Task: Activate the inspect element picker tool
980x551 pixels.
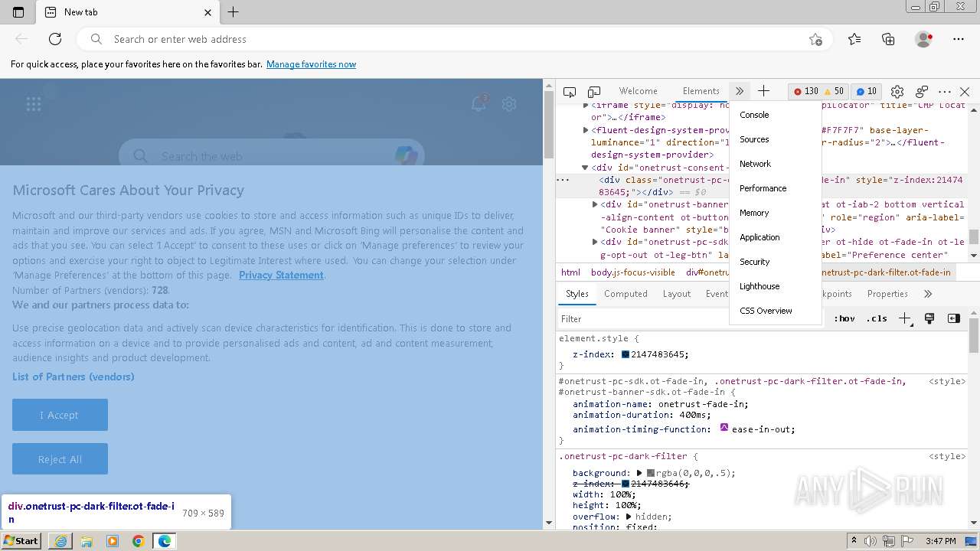Action: pos(570,91)
